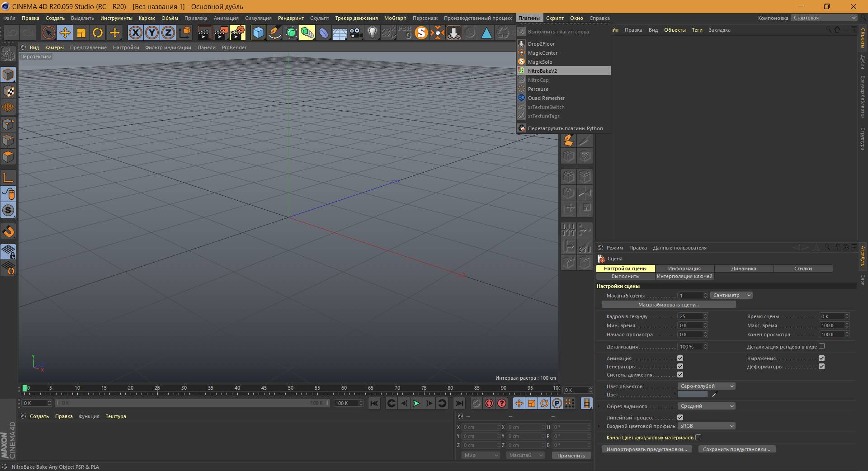Toggle Система движения checkbox
Screen dimensions: 868x471
click(x=680, y=375)
